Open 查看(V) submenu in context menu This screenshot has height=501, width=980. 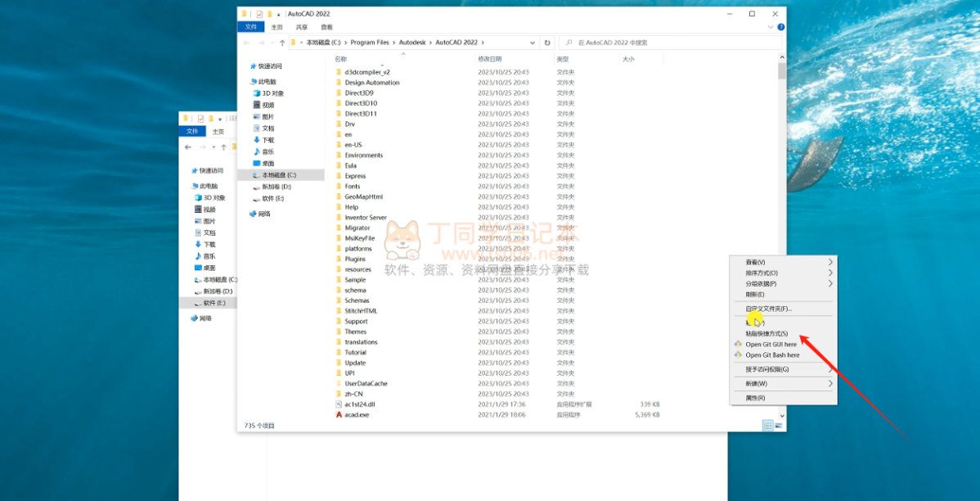(x=783, y=262)
